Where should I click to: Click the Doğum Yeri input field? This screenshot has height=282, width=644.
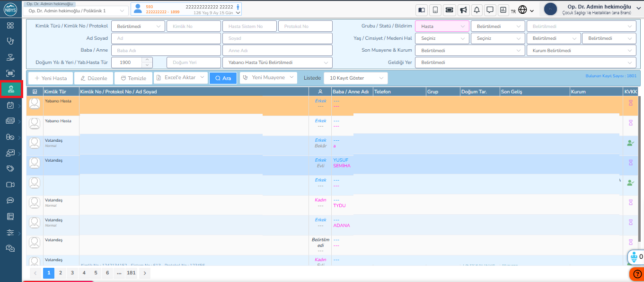tap(194, 63)
